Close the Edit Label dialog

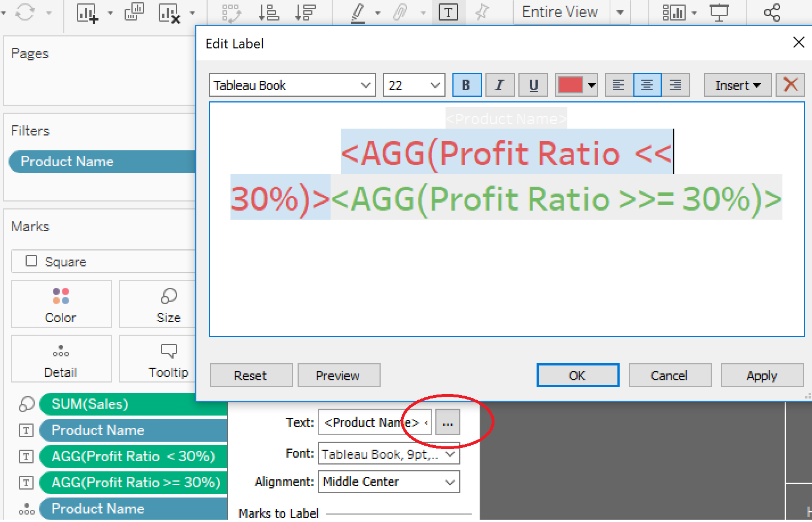point(798,43)
